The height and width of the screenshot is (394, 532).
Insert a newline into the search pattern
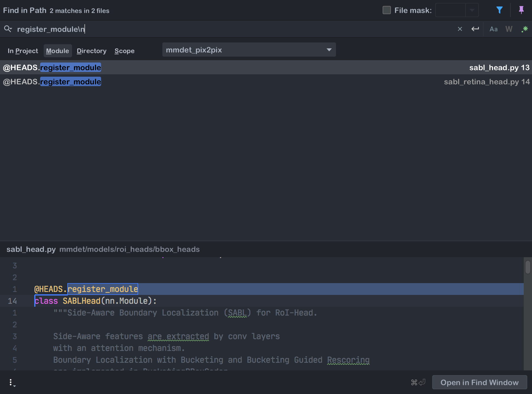coord(475,29)
